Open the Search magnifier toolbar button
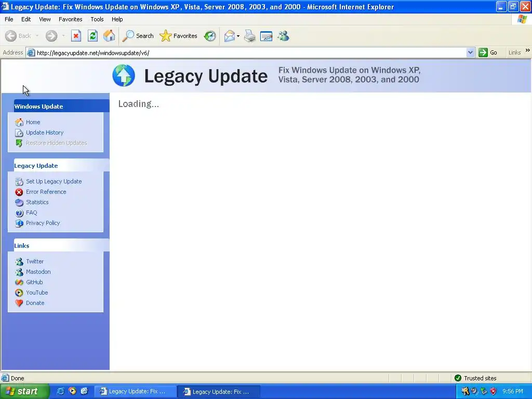The image size is (532, 399). [x=138, y=36]
